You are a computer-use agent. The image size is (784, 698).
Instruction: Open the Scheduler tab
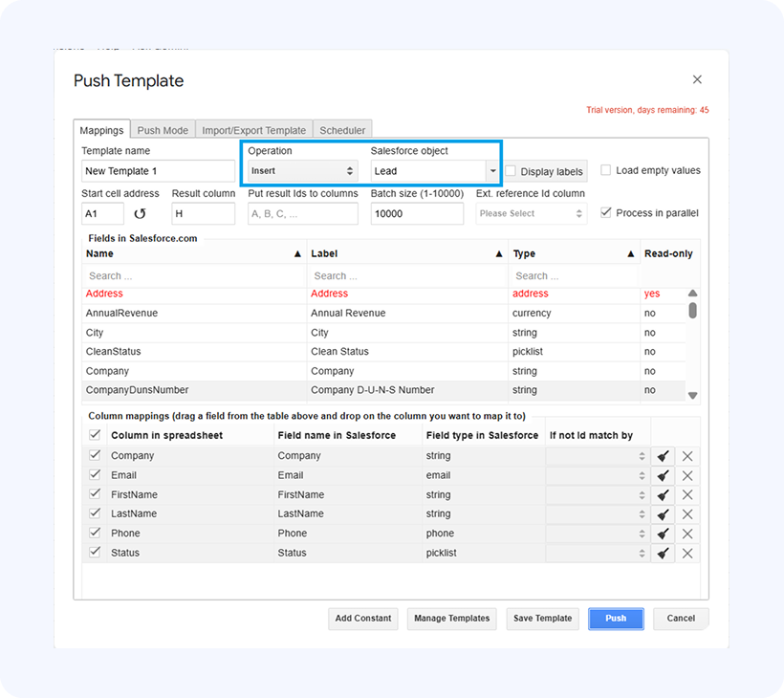pos(342,130)
